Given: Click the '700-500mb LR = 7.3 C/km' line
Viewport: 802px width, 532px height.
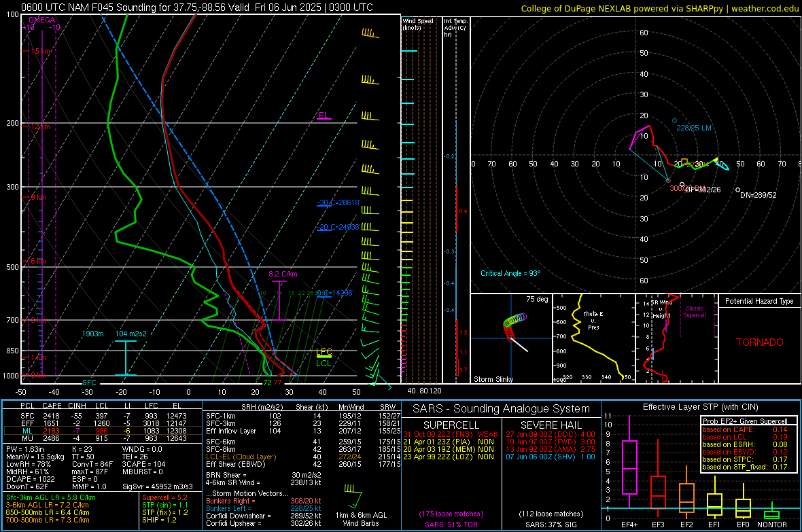Looking at the screenshot, I should tap(48, 520).
